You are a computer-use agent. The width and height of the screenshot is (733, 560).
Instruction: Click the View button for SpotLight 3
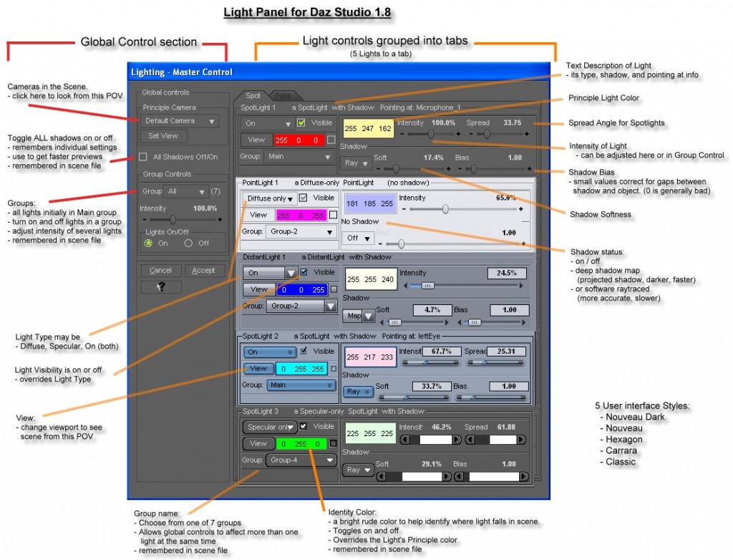(x=258, y=443)
